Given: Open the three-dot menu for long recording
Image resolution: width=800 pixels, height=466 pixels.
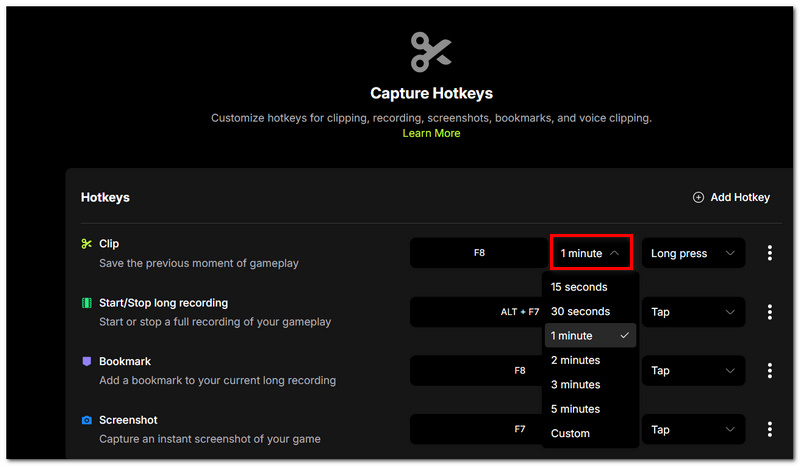Looking at the screenshot, I should coord(769,312).
